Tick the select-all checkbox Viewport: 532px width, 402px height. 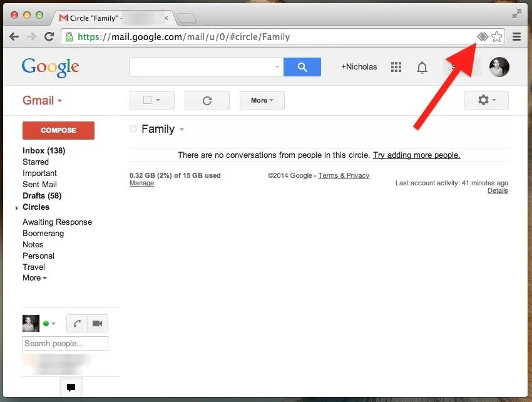click(x=147, y=100)
